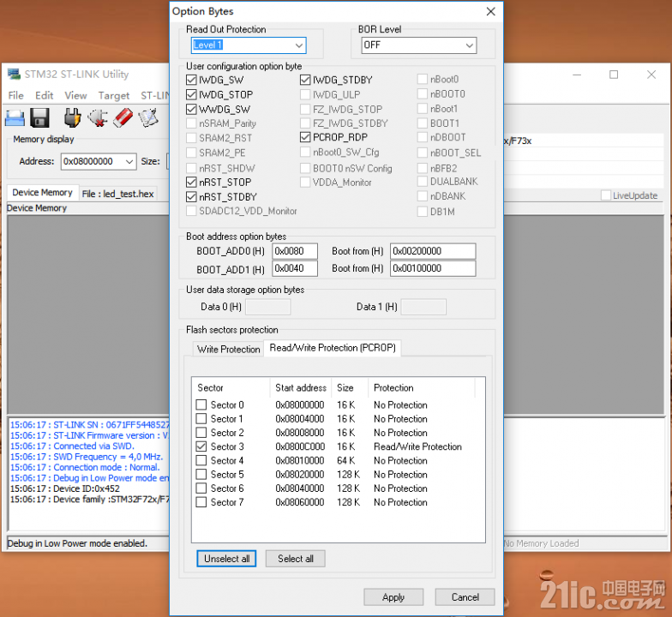Check the Sector 6 protection box
The width and height of the screenshot is (672, 617).
click(x=201, y=488)
